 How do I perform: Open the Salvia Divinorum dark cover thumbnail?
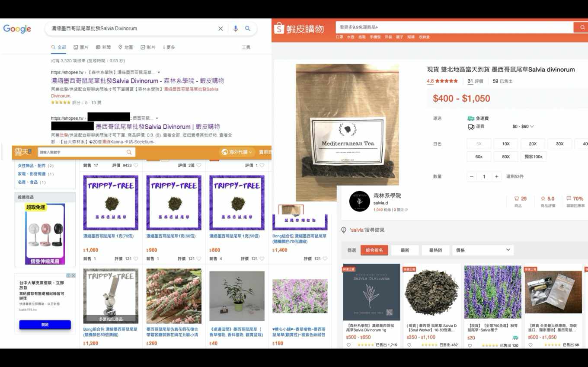tap(371, 292)
